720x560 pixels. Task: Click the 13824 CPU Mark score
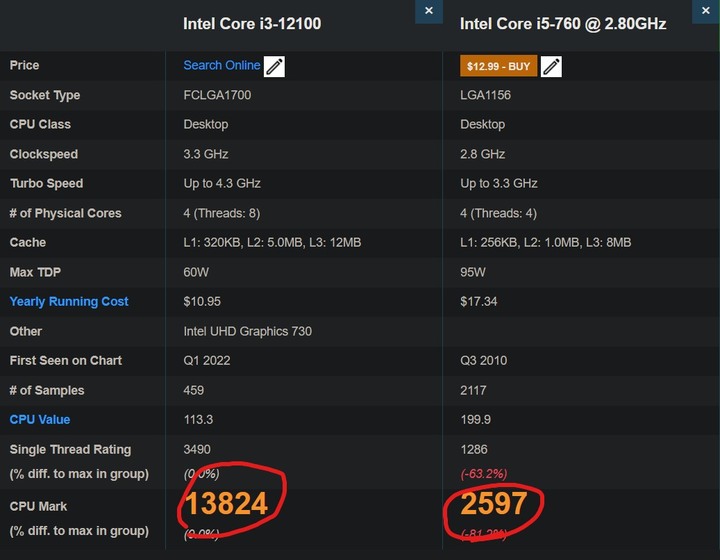coord(226,504)
